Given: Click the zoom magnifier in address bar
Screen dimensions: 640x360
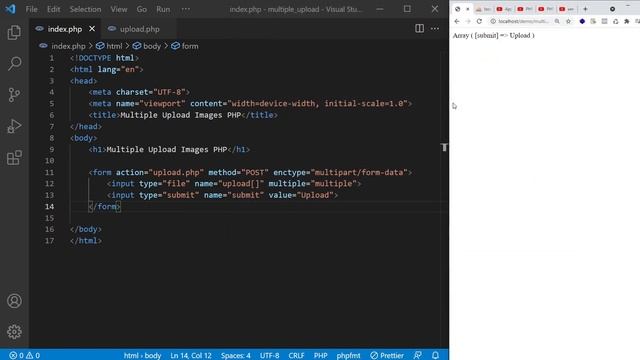Looking at the screenshot, I should tap(557, 21).
